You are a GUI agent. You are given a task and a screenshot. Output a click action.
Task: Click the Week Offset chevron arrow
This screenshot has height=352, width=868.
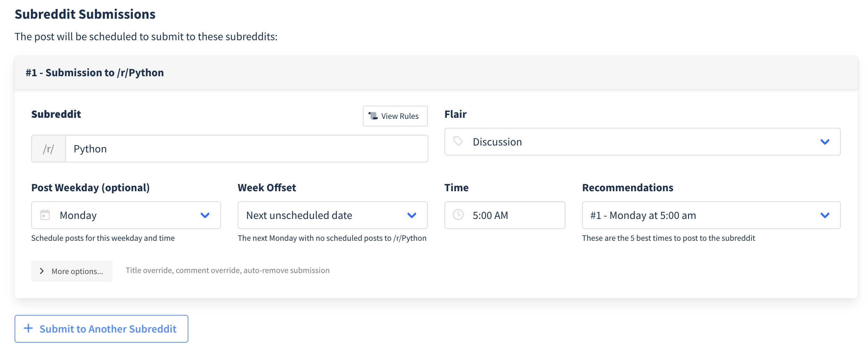click(411, 215)
